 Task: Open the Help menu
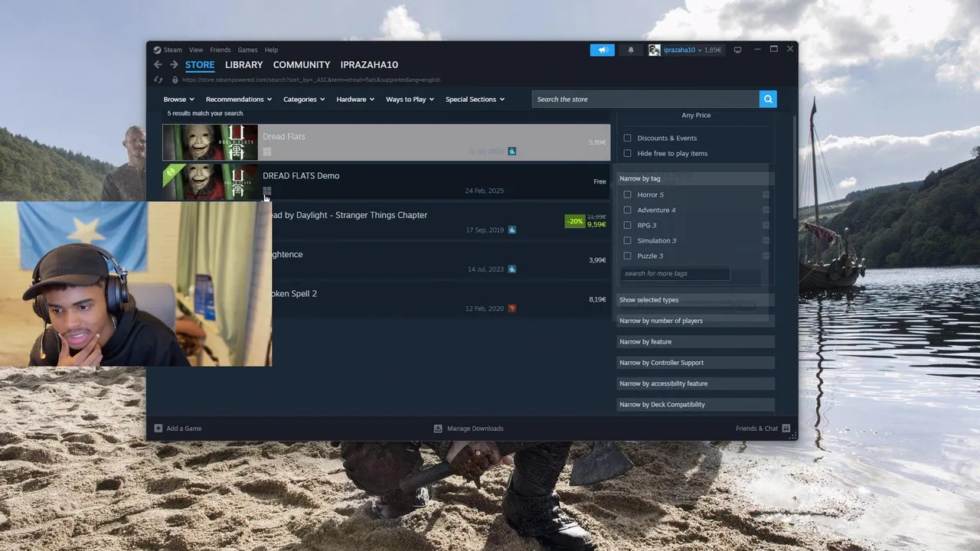[271, 50]
